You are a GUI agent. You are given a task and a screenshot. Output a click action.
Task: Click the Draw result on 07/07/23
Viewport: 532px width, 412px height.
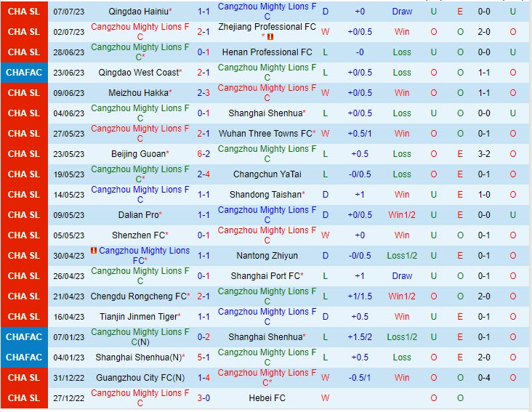click(402, 12)
